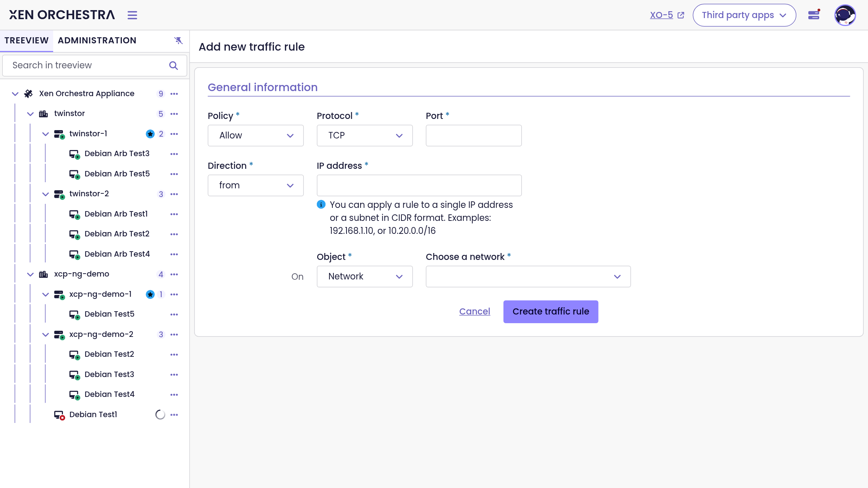The width and height of the screenshot is (868, 488).
Task: Open the tasks notification icon
Action: [814, 15]
